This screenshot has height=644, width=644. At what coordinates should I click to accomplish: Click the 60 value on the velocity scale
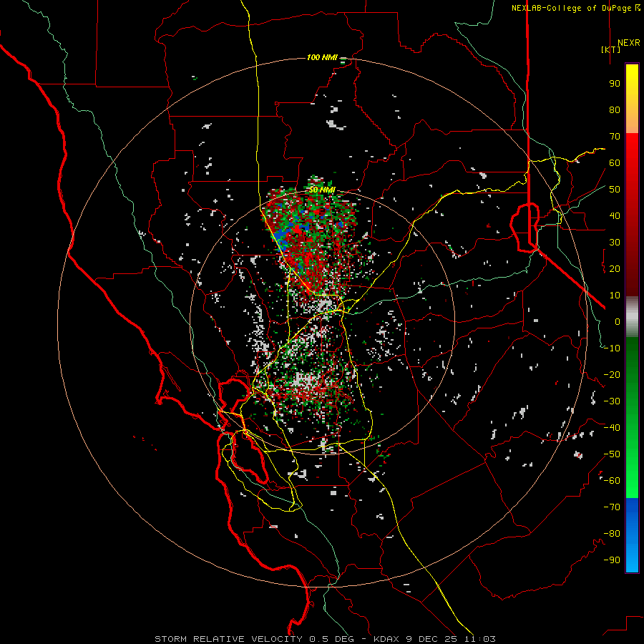coord(615,162)
